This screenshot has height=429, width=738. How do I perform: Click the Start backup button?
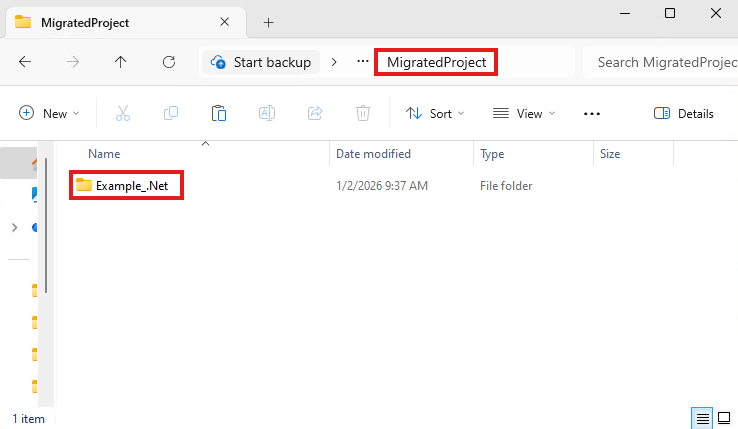[261, 62]
